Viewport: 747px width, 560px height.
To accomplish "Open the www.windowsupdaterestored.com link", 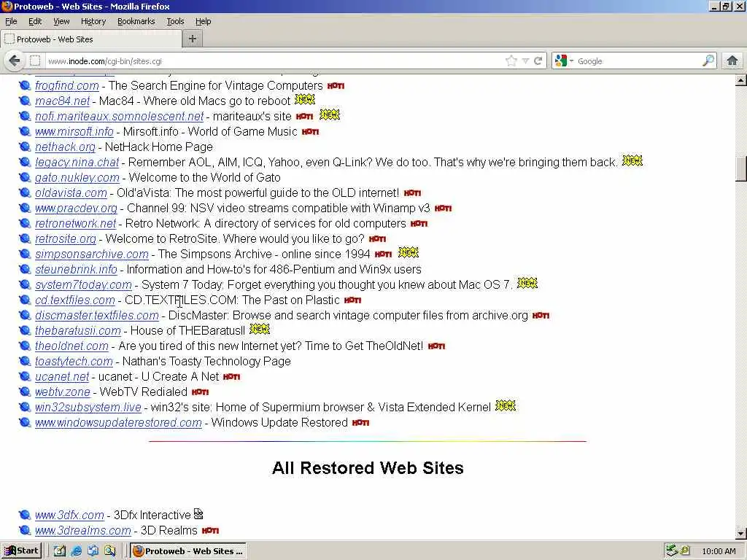I will [x=118, y=422].
